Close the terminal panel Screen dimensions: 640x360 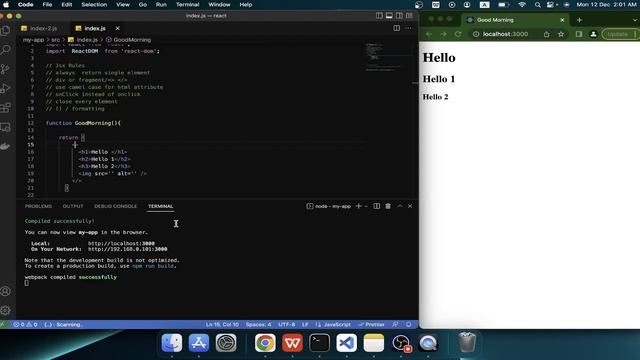[410, 206]
